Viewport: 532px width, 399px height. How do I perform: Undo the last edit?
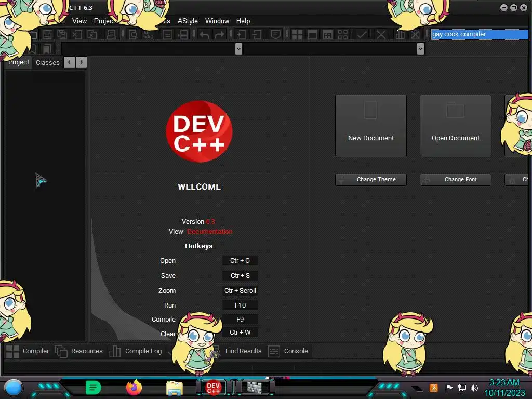click(204, 34)
